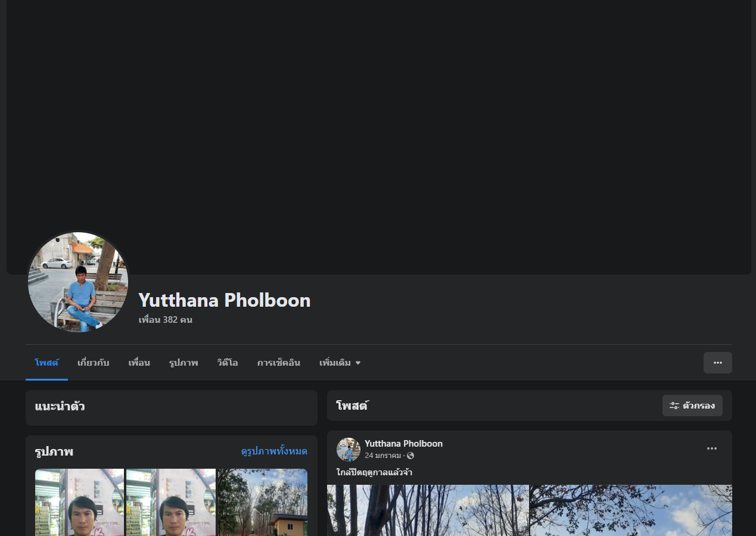Click the ดูรูปภาพทั้งหมด link
Image resolution: width=756 pixels, height=536 pixels.
[274, 451]
